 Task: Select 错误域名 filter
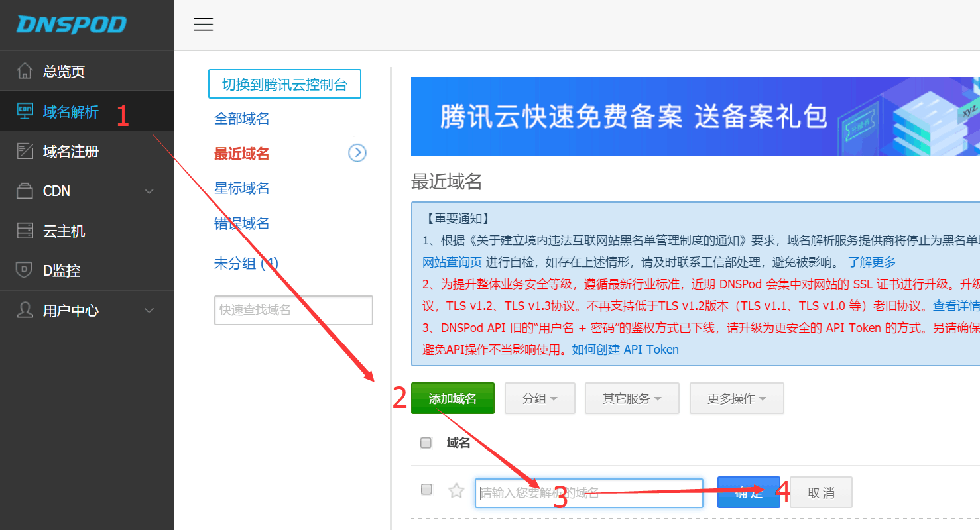point(242,223)
